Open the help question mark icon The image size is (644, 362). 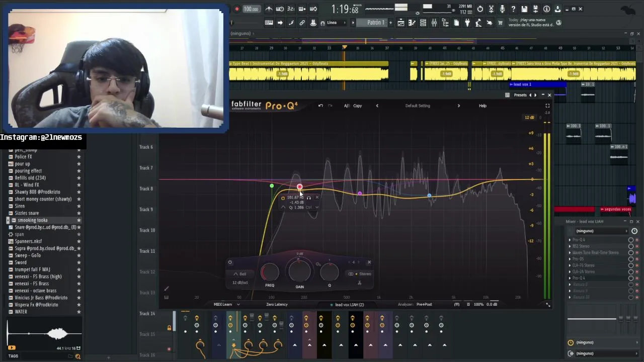(x=513, y=9)
